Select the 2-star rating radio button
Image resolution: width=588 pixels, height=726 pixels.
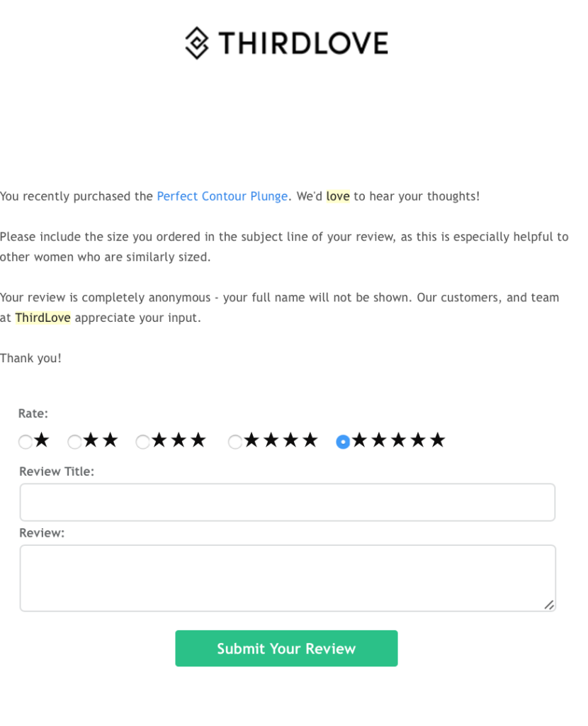click(74, 441)
